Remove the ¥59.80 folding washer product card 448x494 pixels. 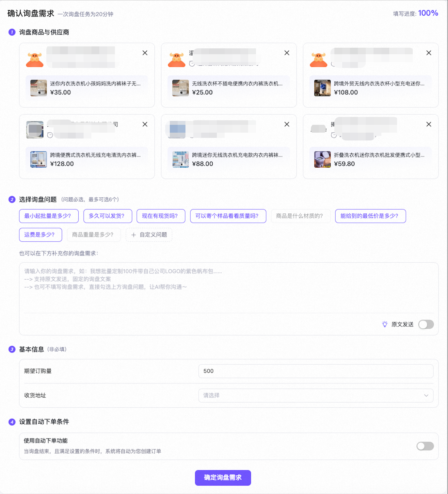point(429,124)
